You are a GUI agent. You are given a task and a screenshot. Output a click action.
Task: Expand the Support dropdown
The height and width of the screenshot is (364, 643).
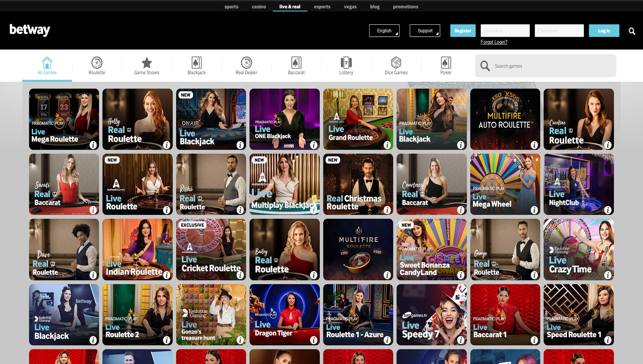tap(424, 30)
